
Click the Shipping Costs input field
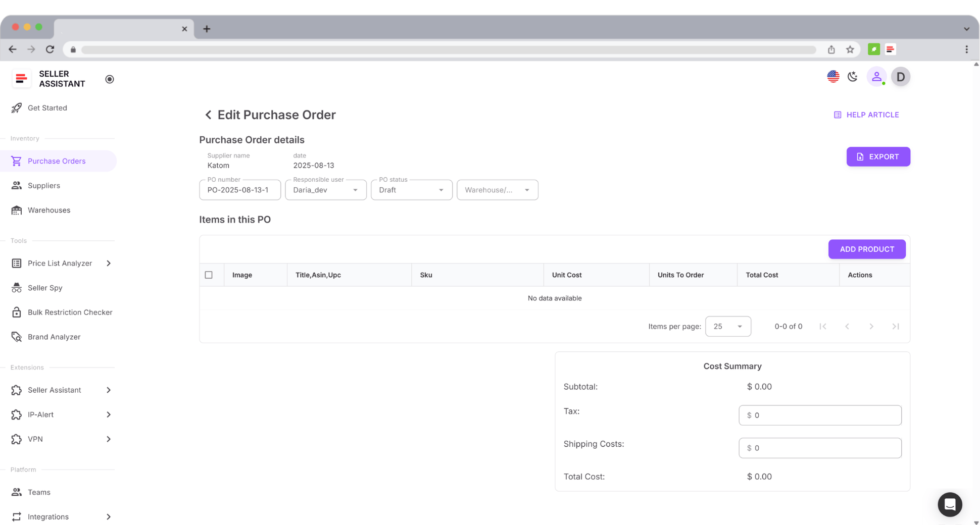click(x=820, y=448)
